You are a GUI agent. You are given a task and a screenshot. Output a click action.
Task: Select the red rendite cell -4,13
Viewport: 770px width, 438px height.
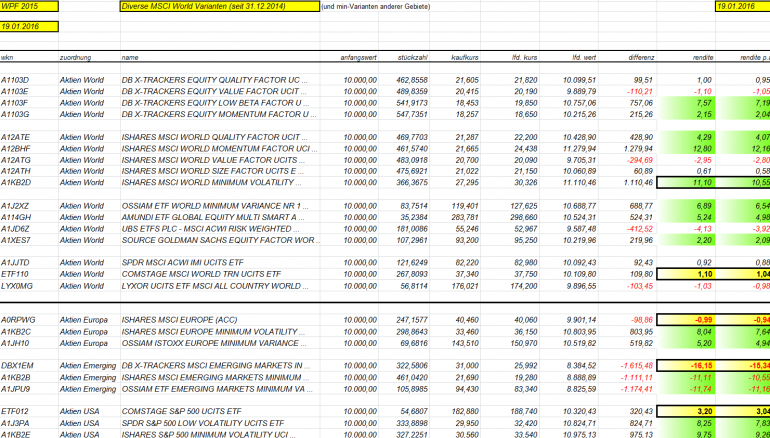(686, 229)
